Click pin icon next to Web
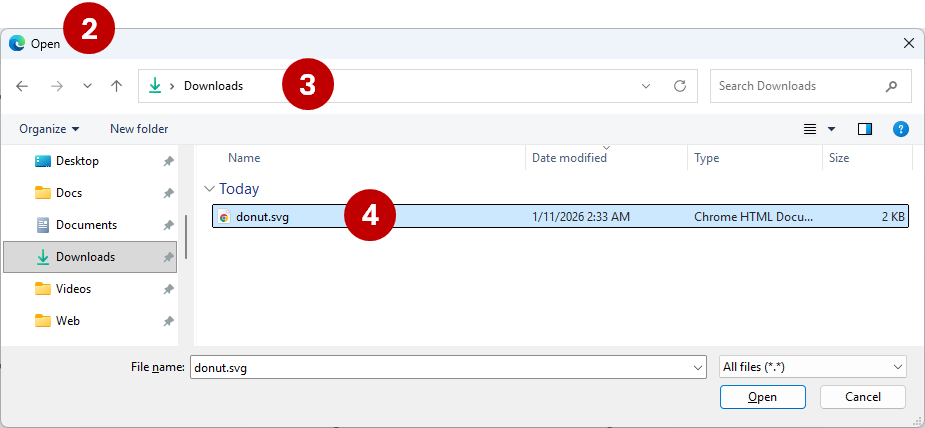Screen dimensions: 925x428 pyautogui.click(x=168, y=321)
